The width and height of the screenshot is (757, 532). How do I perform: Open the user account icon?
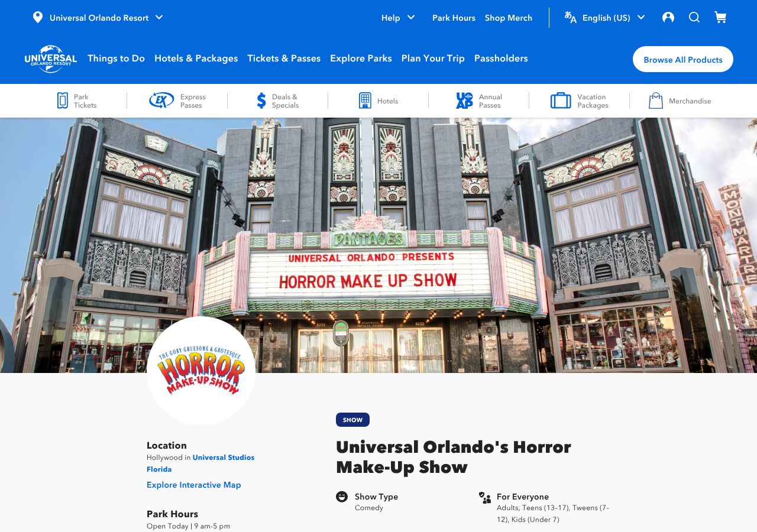(x=668, y=18)
